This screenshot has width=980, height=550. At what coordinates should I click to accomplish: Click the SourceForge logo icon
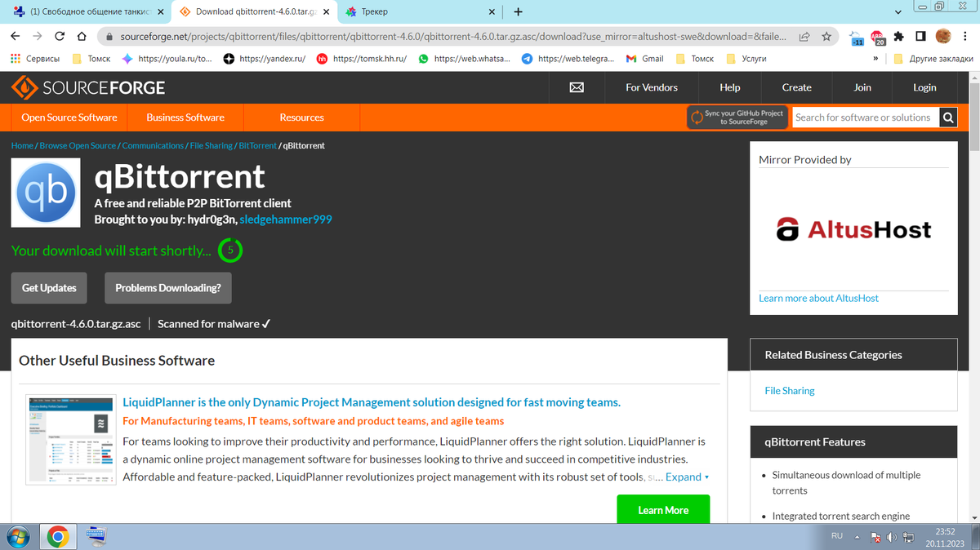pos(24,87)
